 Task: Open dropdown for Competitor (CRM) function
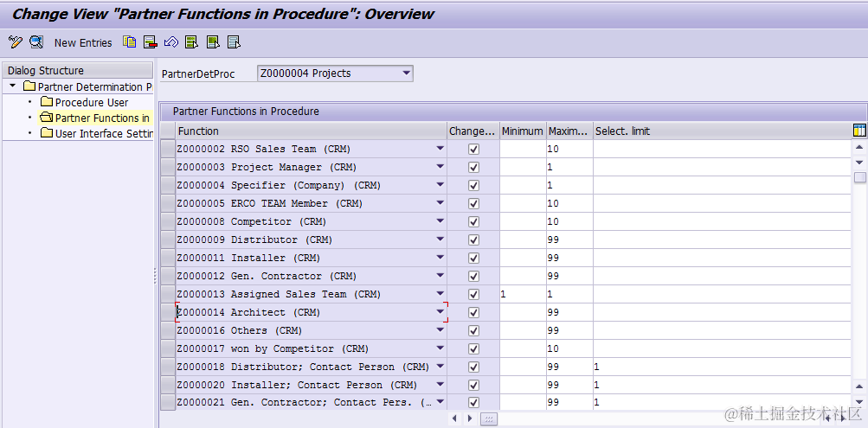(440, 220)
